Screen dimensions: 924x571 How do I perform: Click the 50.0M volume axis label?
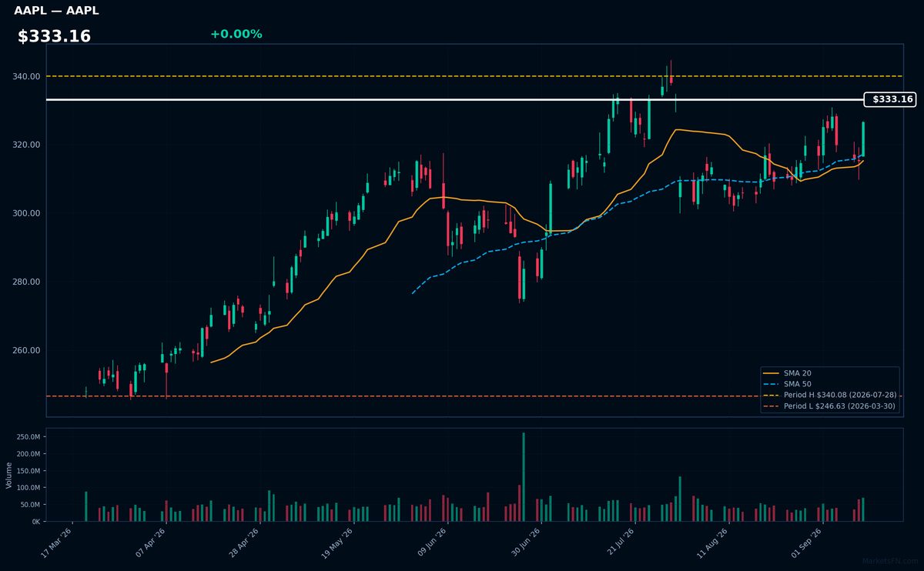click(30, 504)
